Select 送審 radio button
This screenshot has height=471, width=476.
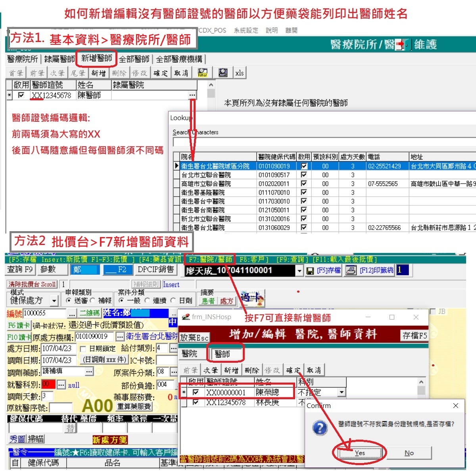click(x=69, y=301)
